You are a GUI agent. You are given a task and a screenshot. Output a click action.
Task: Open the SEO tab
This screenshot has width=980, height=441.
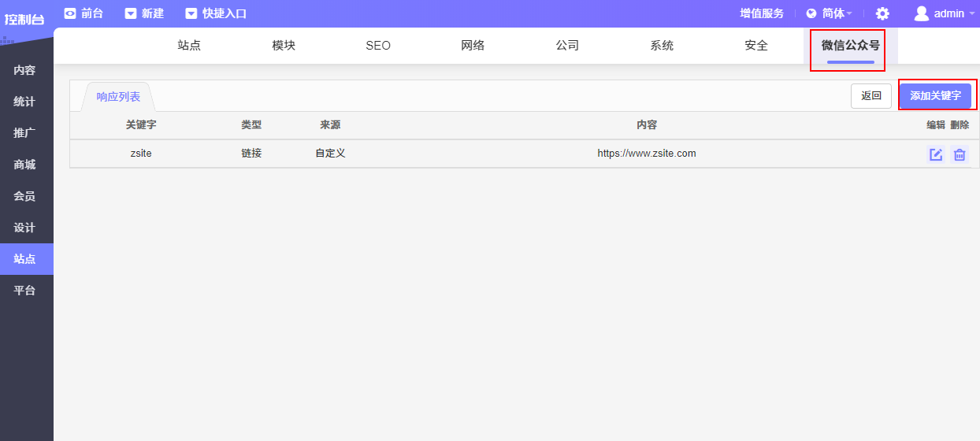pyautogui.click(x=378, y=46)
